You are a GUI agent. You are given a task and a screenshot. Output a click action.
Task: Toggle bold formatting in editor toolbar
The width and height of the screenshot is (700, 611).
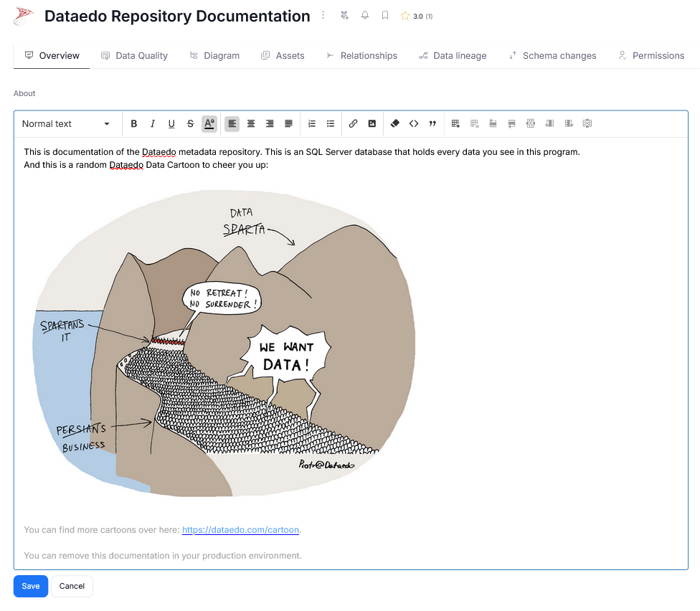(x=134, y=124)
